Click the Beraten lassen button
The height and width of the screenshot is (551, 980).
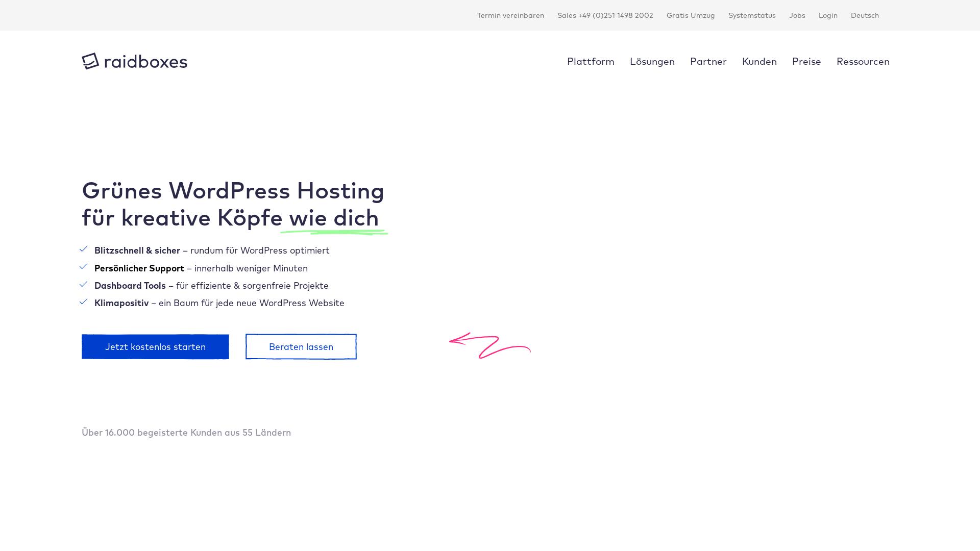[301, 347]
